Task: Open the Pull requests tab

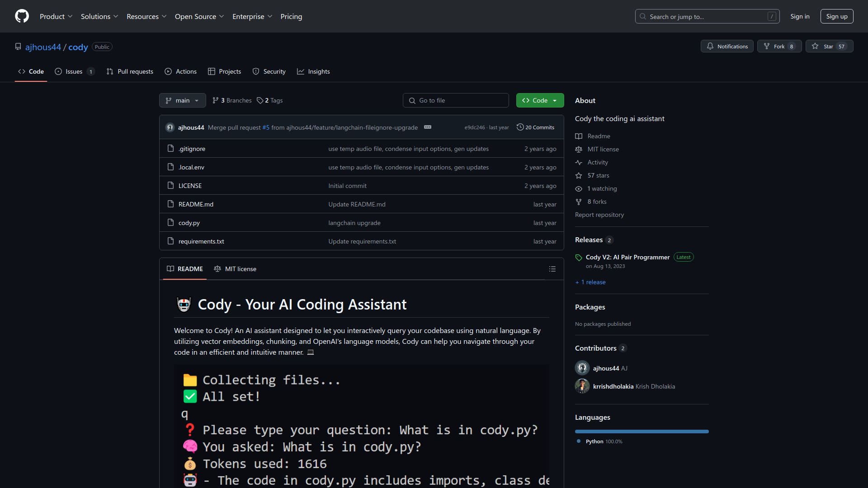Action: click(130, 71)
